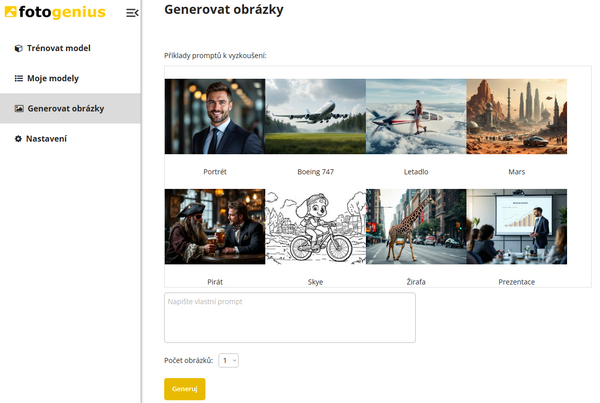Open the Trénovat model menu item

pyautogui.click(x=58, y=48)
